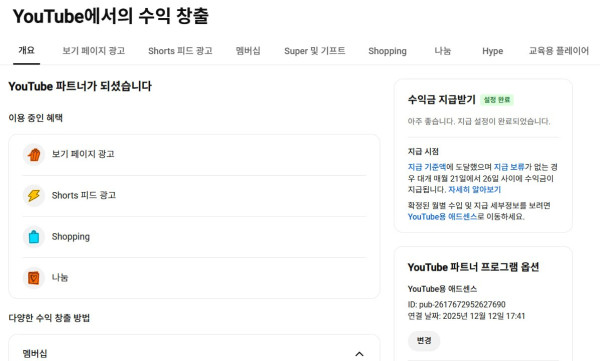The image size is (600, 361).
Task: Click the Shopping bag icon
Action: (x=34, y=237)
